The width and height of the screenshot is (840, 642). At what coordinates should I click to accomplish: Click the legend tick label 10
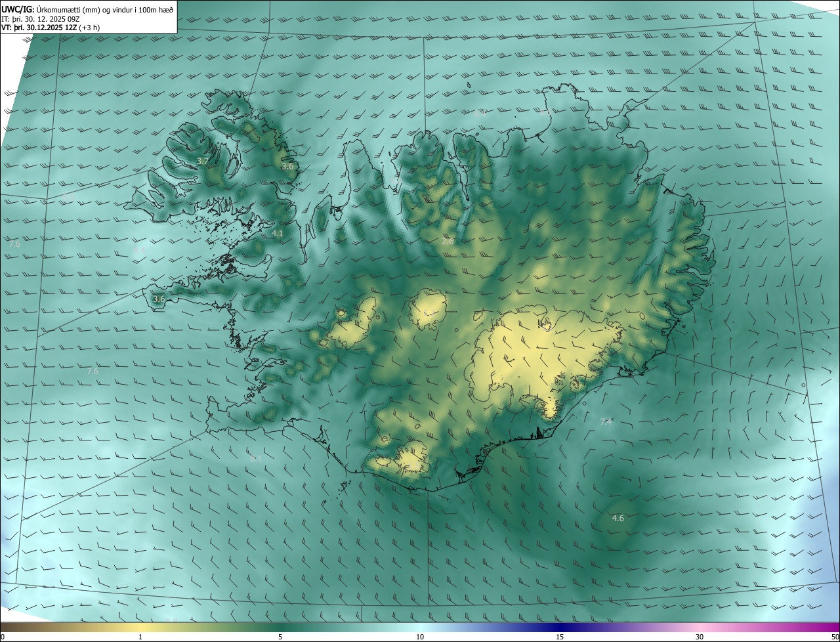coord(420,637)
